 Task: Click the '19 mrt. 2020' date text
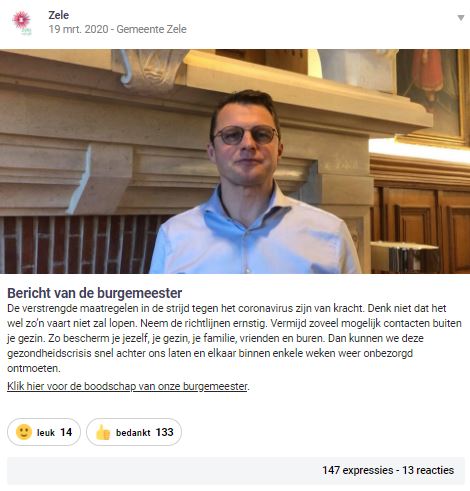tap(78, 29)
